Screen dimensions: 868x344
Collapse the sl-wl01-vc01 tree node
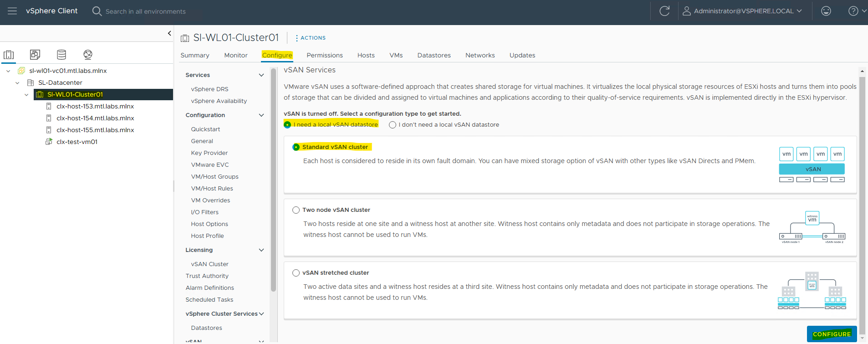coord(8,71)
